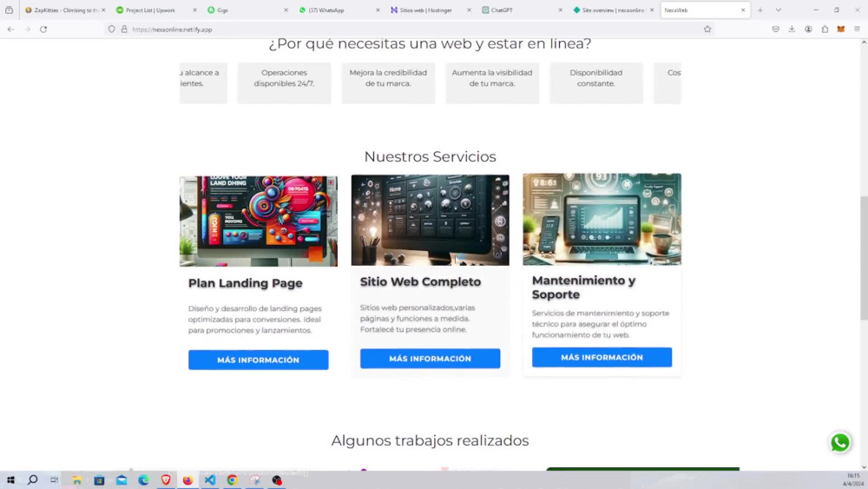Image resolution: width=868 pixels, height=489 pixels.
Task: Select the 'Disponibilidad constante' card
Action: coord(596,83)
